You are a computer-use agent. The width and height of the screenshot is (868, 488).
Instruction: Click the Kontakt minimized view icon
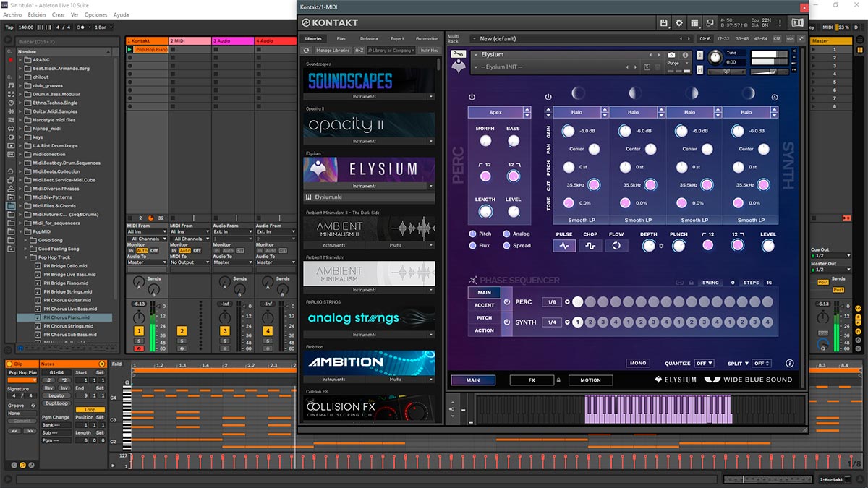[711, 23]
